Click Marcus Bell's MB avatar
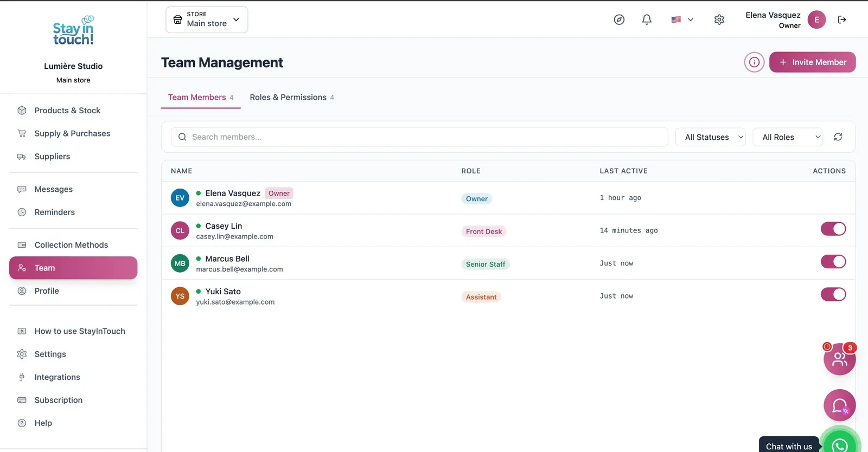The image size is (868, 452). coord(180,263)
